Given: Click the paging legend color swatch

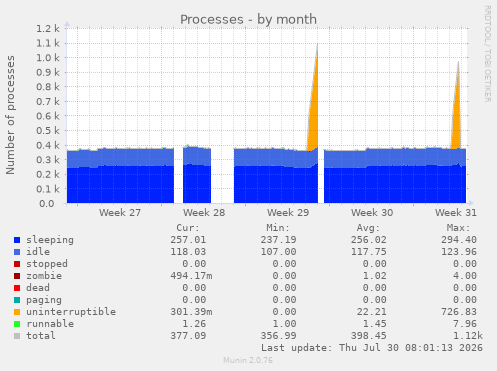Looking at the screenshot, I should click(x=17, y=300).
